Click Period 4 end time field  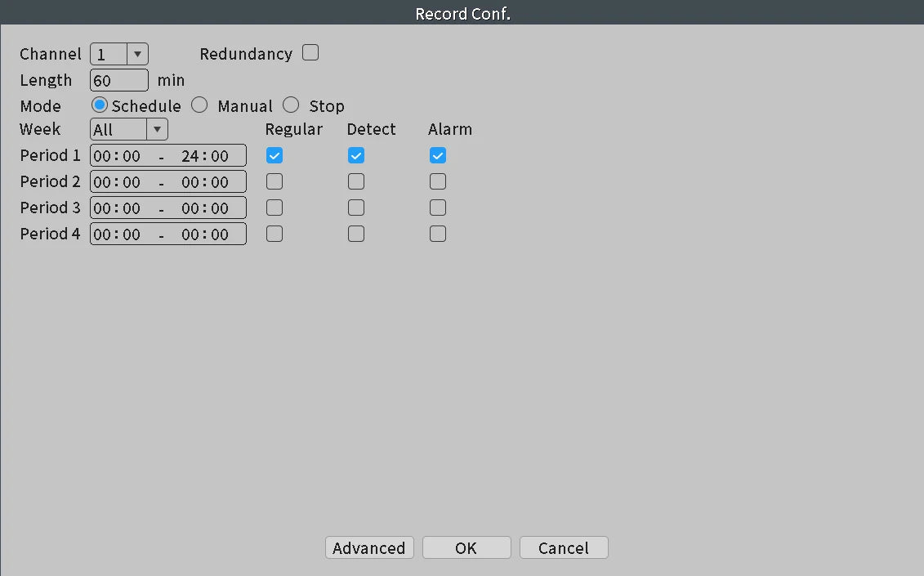click(205, 234)
